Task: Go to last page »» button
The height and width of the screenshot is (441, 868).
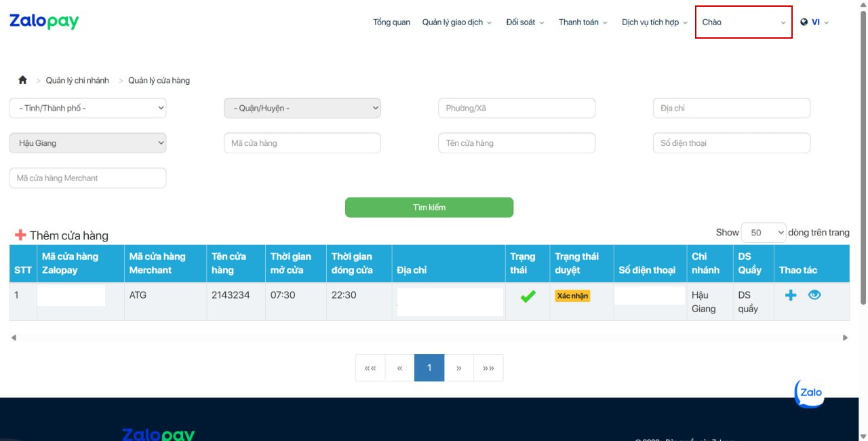Action: point(488,368)
